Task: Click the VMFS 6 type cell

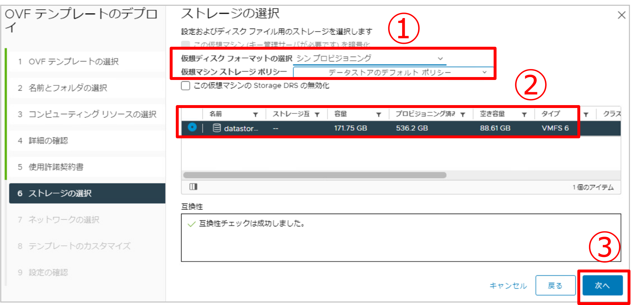Action: (555, 128)
